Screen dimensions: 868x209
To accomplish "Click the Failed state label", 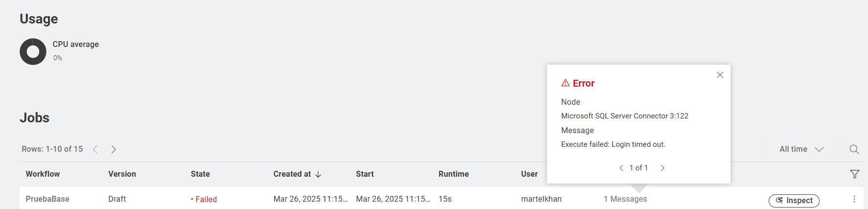I will tap(204, 199).
